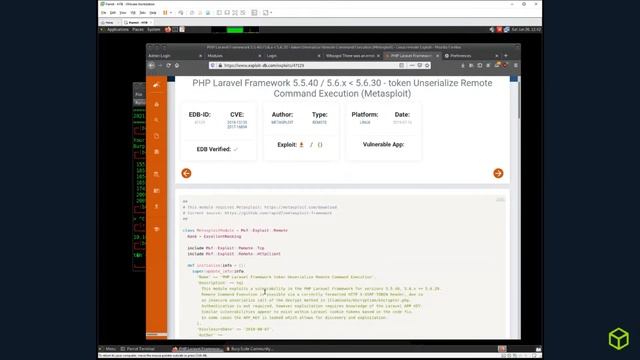Go to next exploit with orange right arrow

tap(498, 173)
